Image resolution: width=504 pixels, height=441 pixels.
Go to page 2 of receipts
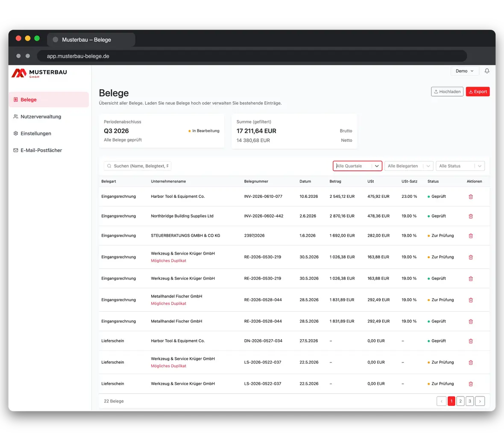click(x=460, y=401)
